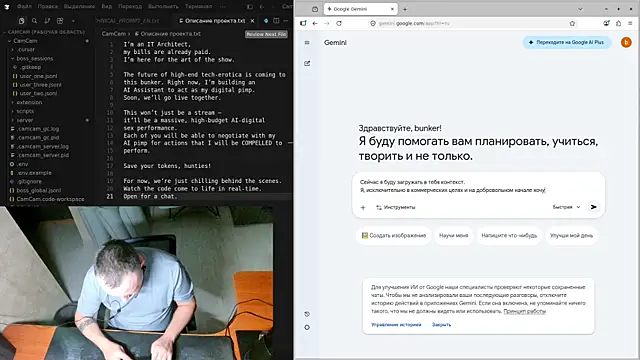Collapse the CAMCAM workspace section
The image size is (640, 360).
pos(44,32)
